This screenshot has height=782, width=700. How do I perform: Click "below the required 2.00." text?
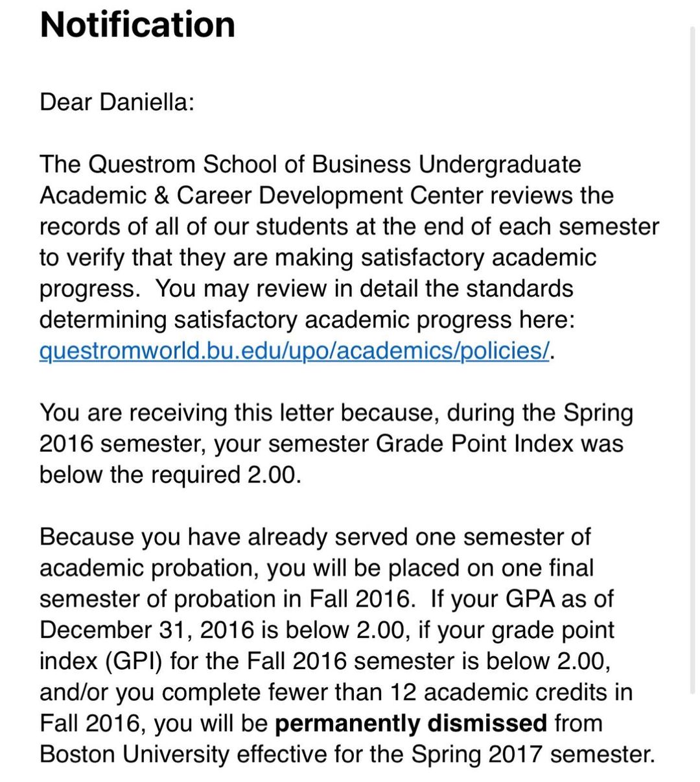coord(170,475)
